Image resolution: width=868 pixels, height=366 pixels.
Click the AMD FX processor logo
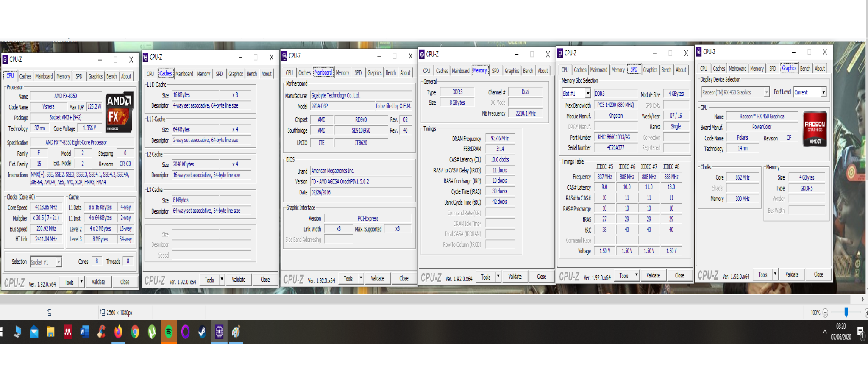click(x=119, y=112)
